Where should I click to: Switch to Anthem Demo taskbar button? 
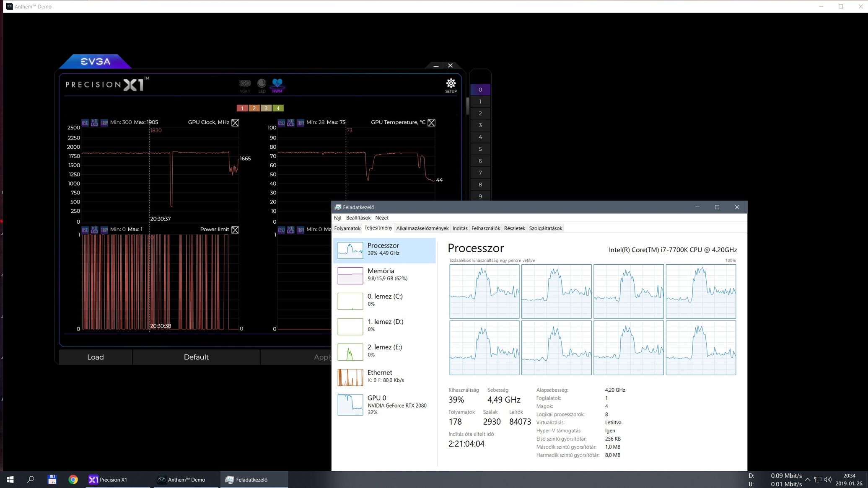(x=186, y=480)
